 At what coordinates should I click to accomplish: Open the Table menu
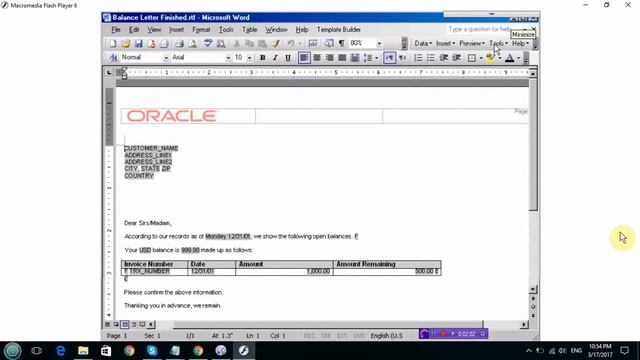click(x=249, y=30)
